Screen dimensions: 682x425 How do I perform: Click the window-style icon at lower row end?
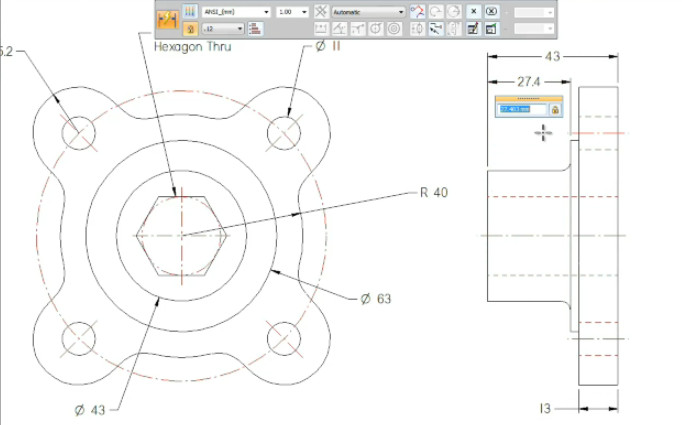click(491, 29)
